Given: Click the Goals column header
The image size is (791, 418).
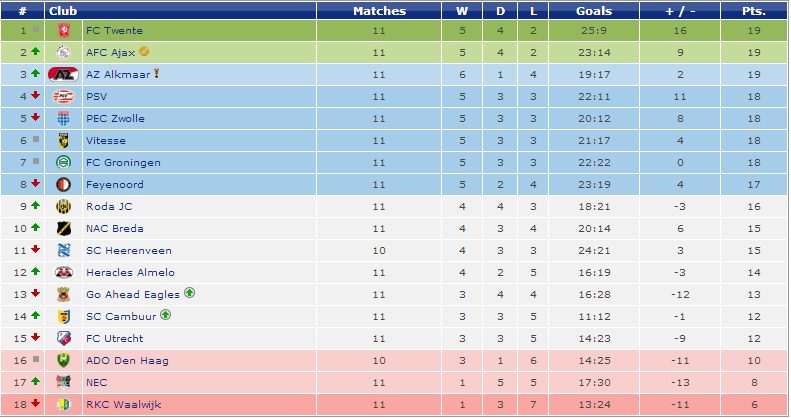Looking at the screenshot, I should [x=594, y=11].
